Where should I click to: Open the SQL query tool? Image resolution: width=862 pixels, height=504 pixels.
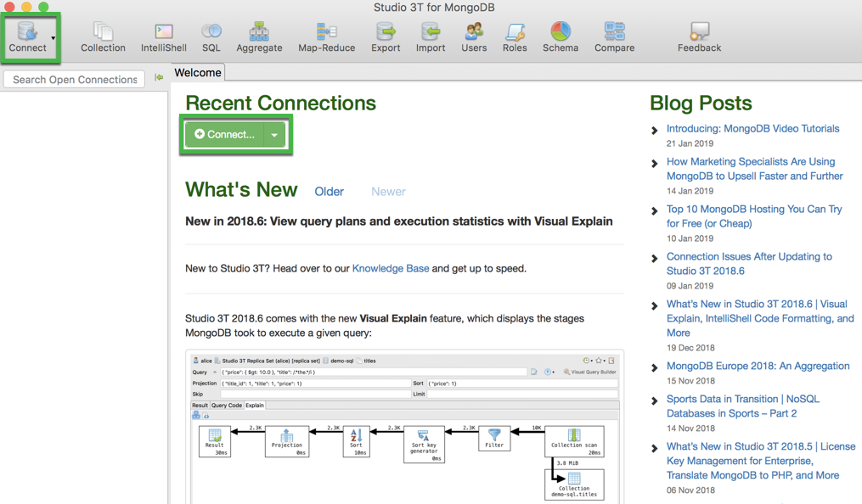point(211,36)
